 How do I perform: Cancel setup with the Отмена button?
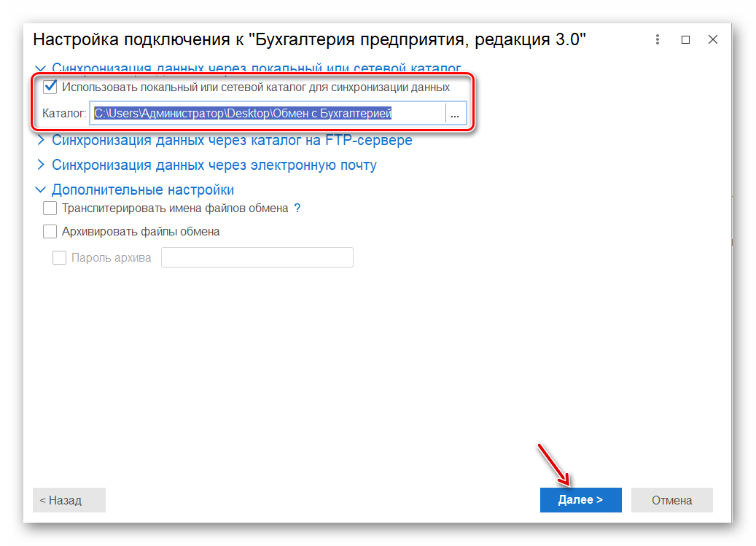pos(671,500)
